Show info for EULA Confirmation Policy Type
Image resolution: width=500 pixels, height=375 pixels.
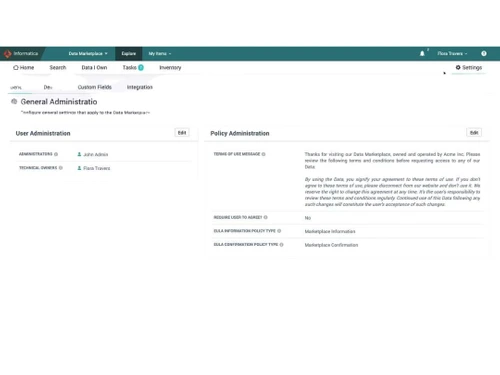(281, 245)
